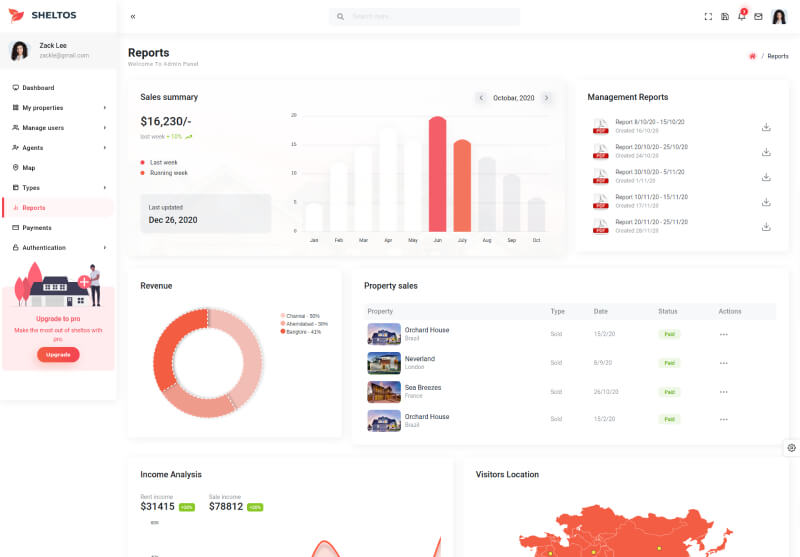Open notifications bell icon
The width and height of the screenshot is (800, 557).
(741, 16)
